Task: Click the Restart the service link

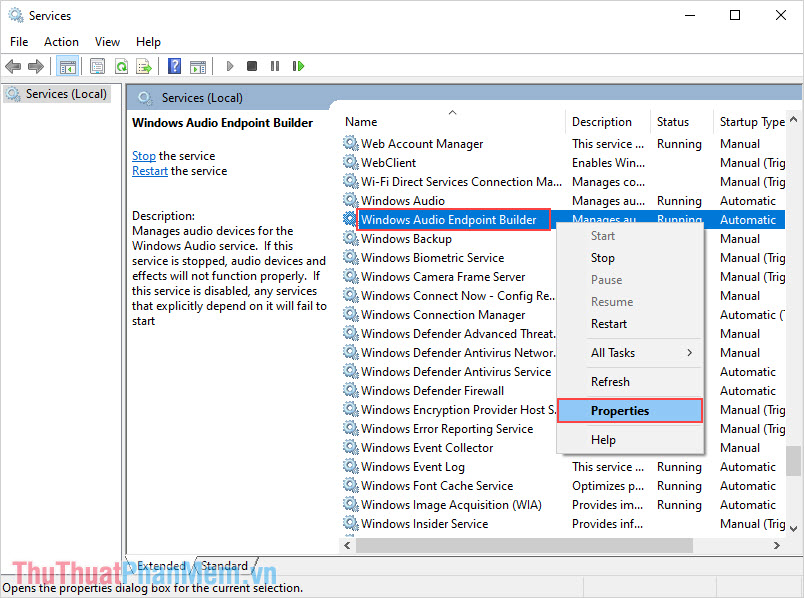Action: [x=149, y=170]
